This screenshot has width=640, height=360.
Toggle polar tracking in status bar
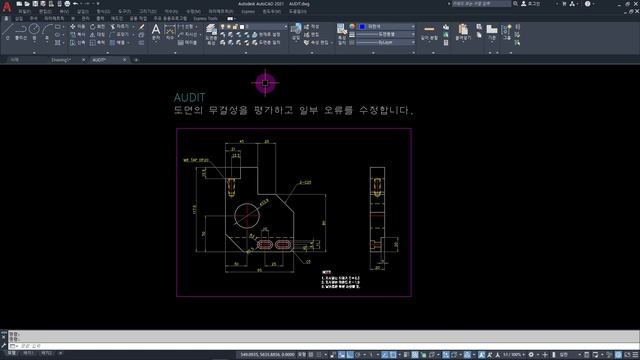[358, 355]
